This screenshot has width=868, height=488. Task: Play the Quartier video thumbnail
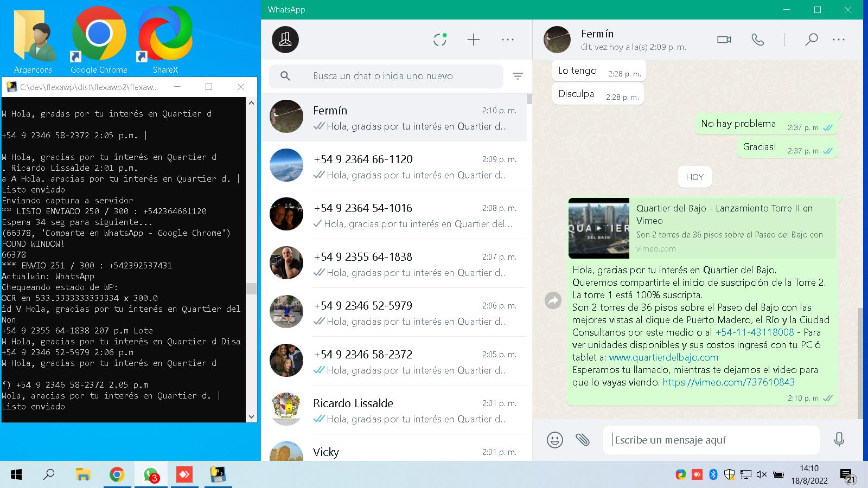[x=599, y=228]
